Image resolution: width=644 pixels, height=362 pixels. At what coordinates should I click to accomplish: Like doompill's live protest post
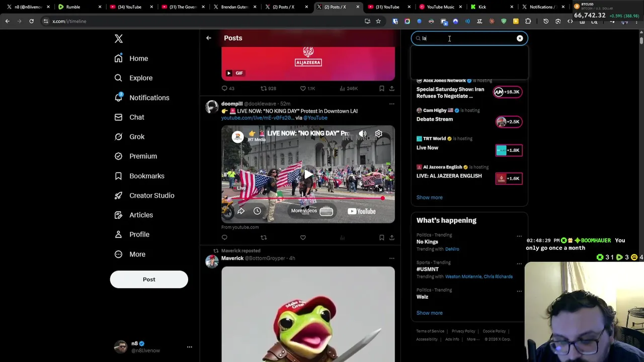point(303,238)
